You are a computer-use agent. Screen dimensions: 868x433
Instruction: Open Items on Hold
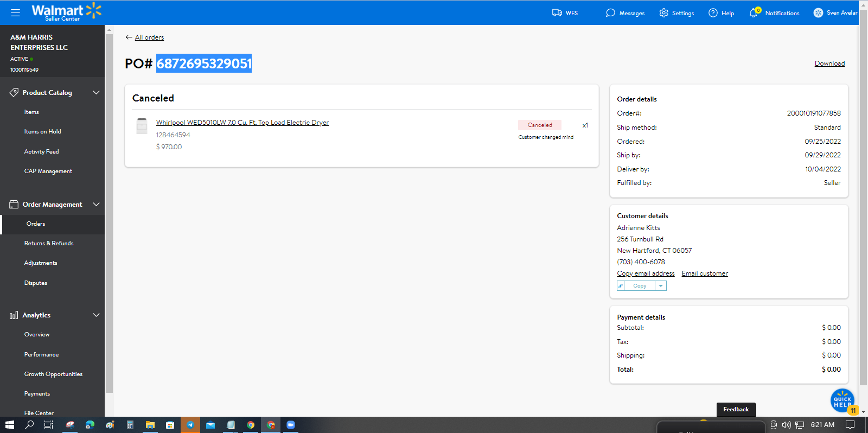(42, 132)
